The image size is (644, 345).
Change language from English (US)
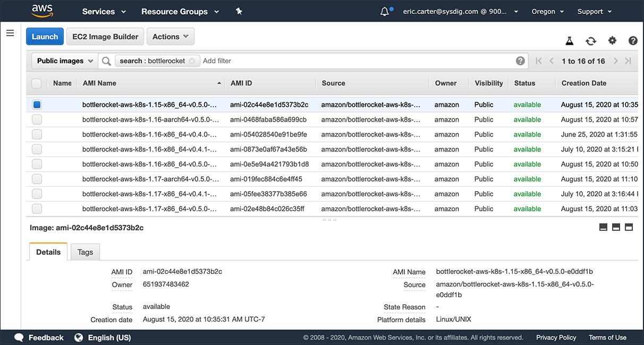109,338
